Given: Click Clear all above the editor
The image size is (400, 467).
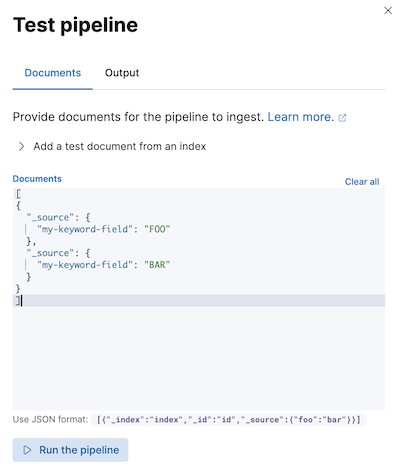Looking at the screenshot, I should [362, 182].
